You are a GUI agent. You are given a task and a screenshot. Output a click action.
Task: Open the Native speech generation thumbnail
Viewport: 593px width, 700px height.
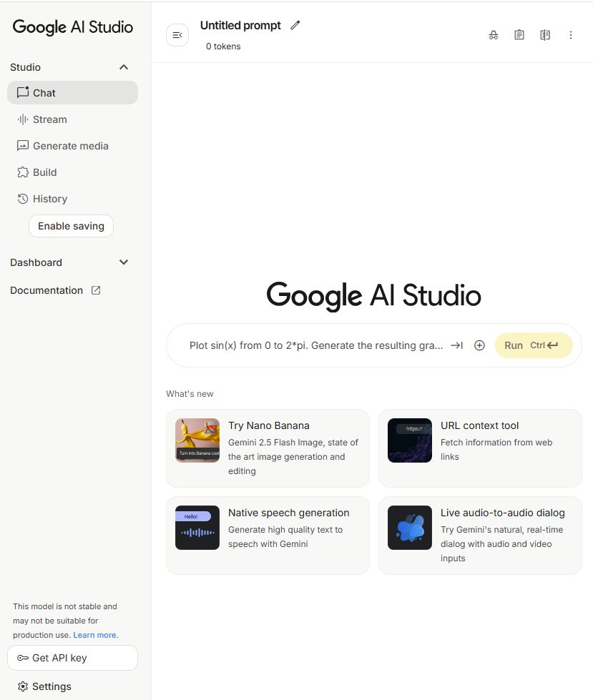[197, 527]
